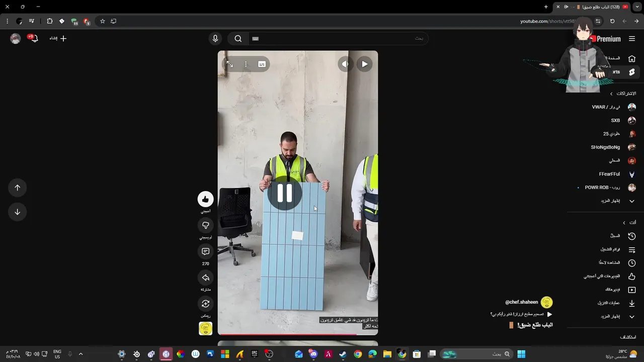
Task: Open site settings icon in address bar
Action: [x=598, y=21]
